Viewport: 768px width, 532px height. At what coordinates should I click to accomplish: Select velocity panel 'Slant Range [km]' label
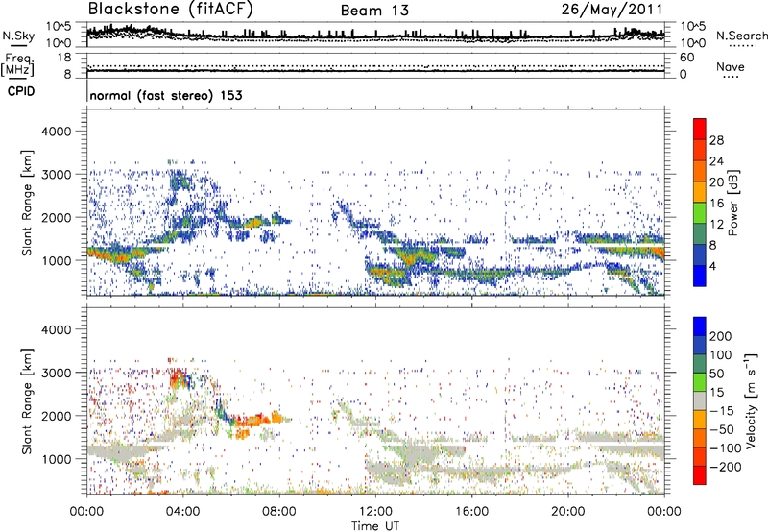27,401
